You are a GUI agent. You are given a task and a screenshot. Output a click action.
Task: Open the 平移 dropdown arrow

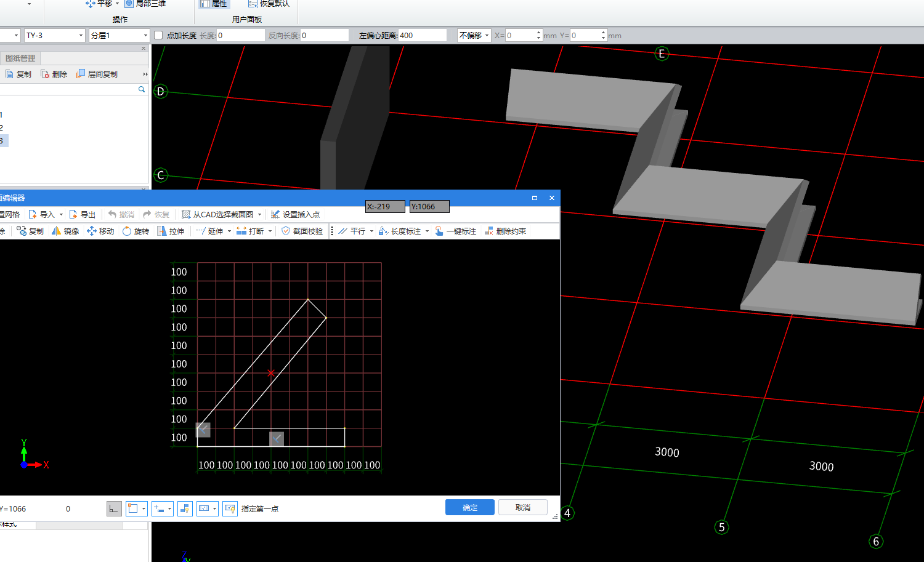117,4
